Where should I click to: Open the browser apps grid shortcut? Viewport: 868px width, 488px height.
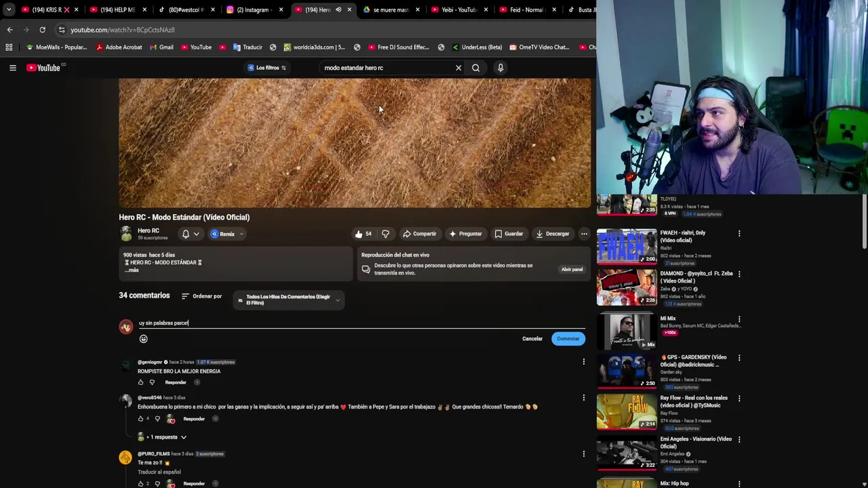[9, 47]
